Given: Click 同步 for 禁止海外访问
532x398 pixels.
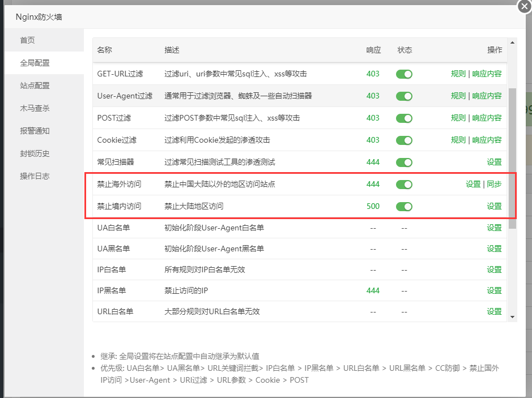Looking at the screenshot, I should click(494, 184).
